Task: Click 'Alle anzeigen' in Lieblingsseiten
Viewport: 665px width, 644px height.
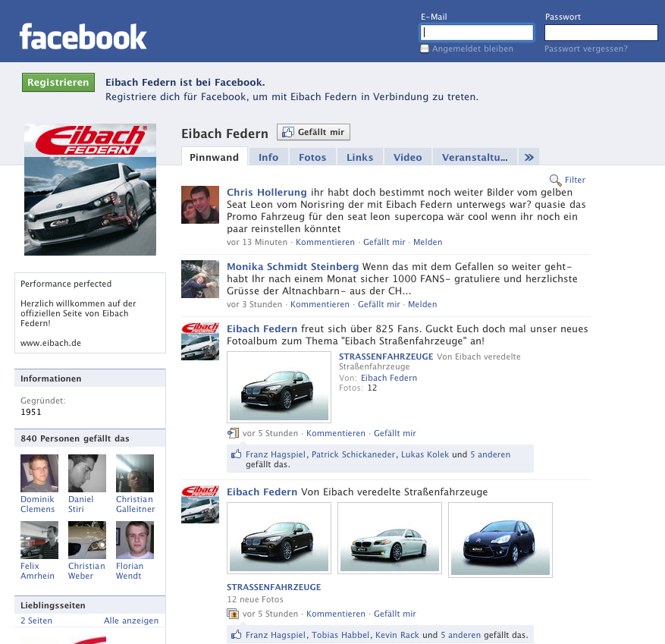Action: pyautogui.click(x=131, y=620)
